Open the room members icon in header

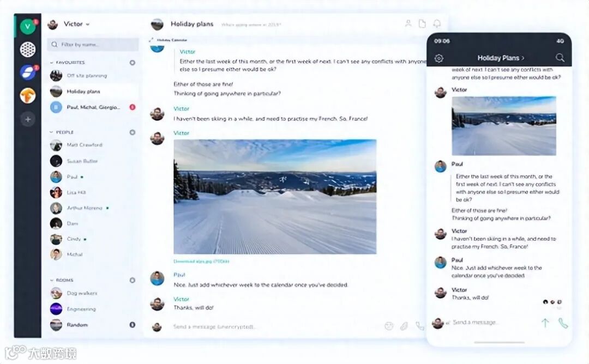tap(408, 23)
